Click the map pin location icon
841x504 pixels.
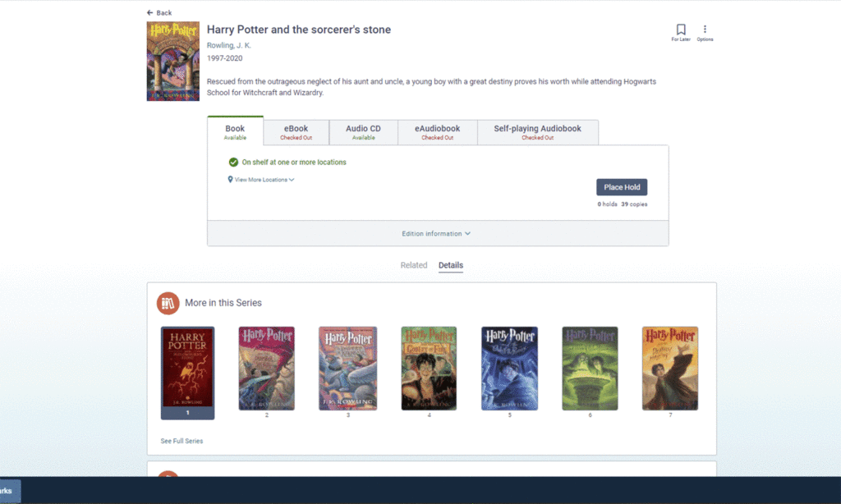[x=230, y=180]
